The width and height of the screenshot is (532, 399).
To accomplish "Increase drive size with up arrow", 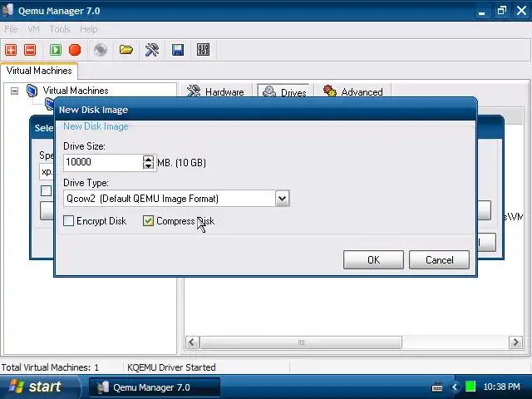I will tap(148, 159).
